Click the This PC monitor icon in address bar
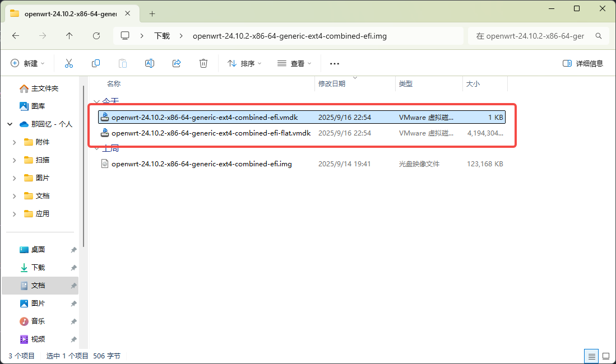Screen dimensions: 616x364 point(125,36)
